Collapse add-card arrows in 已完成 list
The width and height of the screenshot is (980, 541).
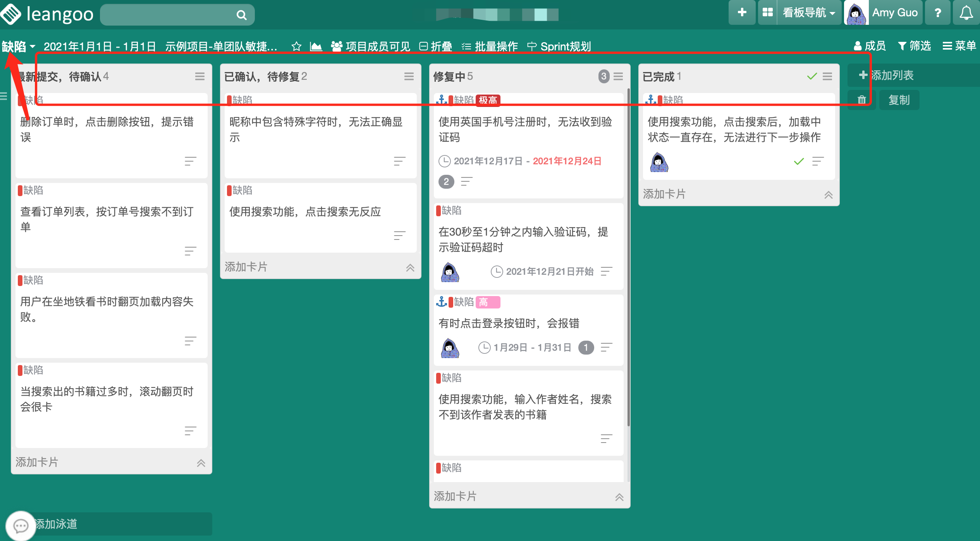point(828,195)
